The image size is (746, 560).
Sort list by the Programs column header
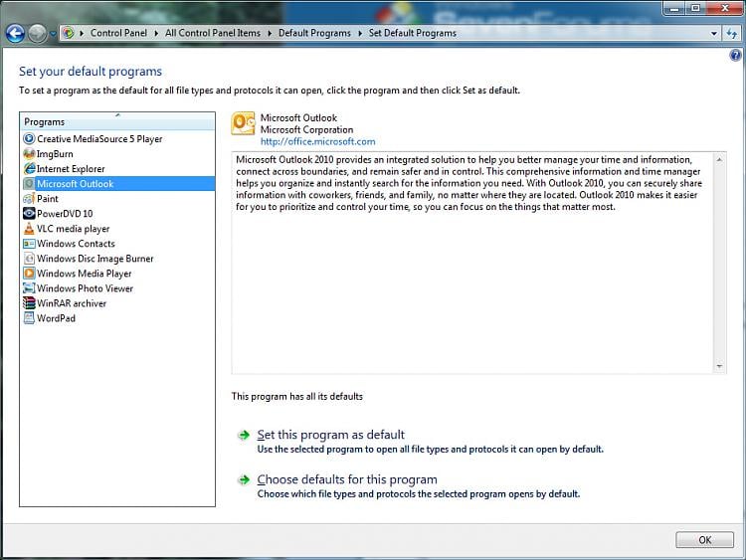tap(117, 121)
